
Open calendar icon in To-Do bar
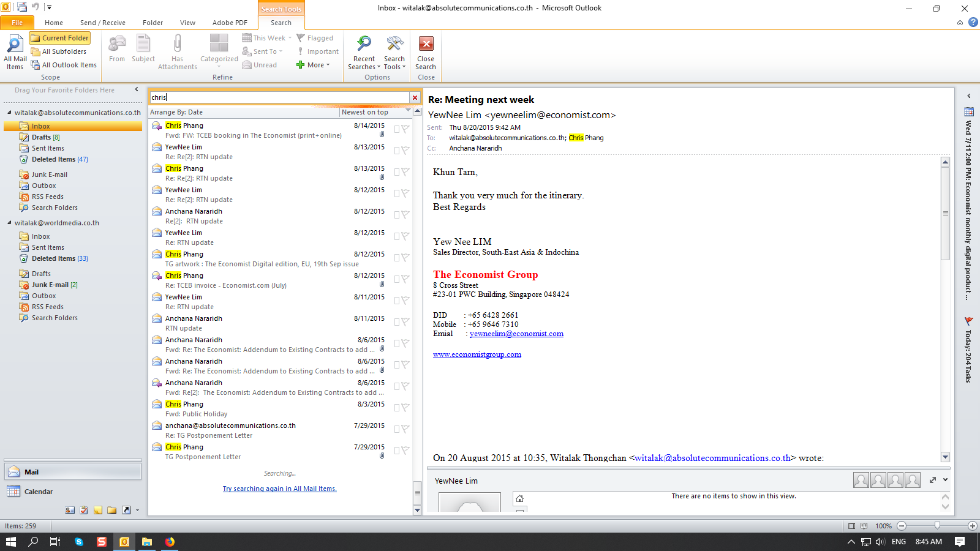(969, 111)
